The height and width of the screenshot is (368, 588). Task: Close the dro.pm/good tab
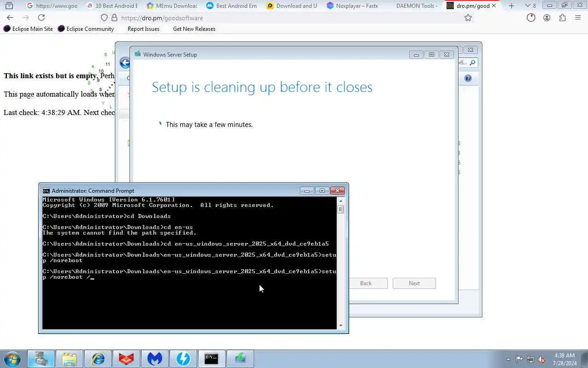click(x=494, y=6)
